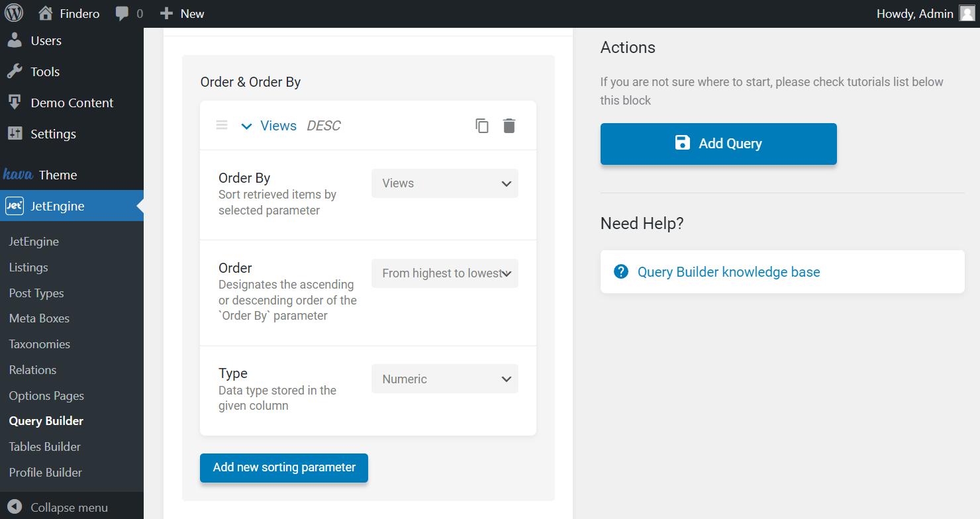Delete the Views sorting parameter
980x519 pixels.
[x=509, y=126]
